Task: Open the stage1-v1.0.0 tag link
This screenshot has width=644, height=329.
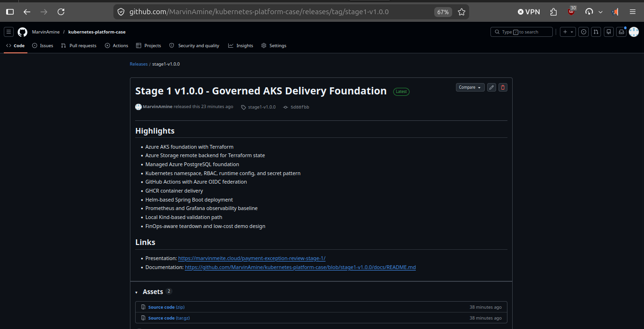Action: pos(258,107)
